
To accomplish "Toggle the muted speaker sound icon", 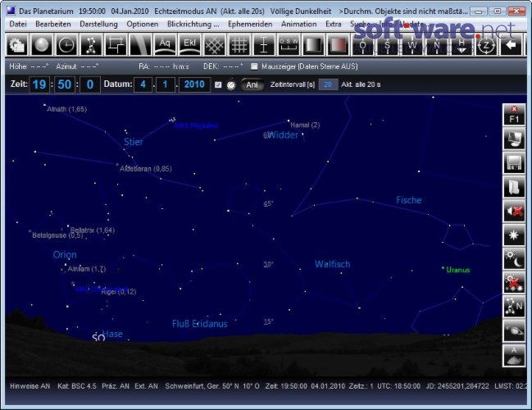I will [x=514, y=212].
